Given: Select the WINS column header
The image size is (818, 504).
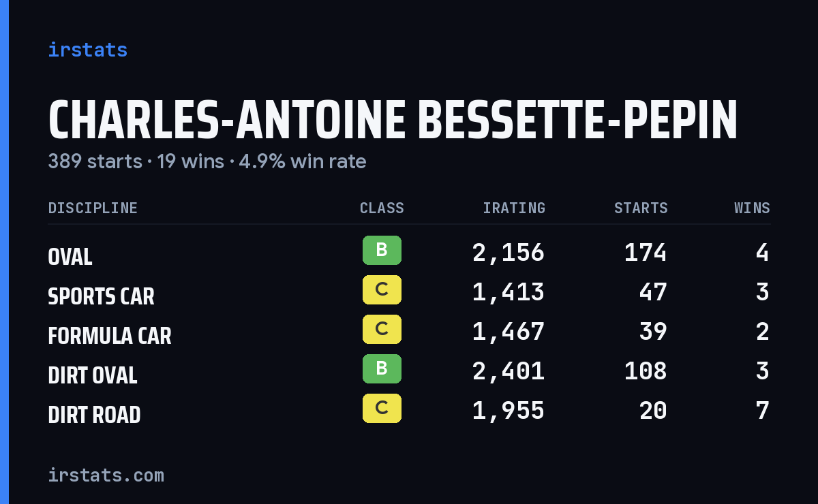Looking at the screenshot, I should (752, 208).
